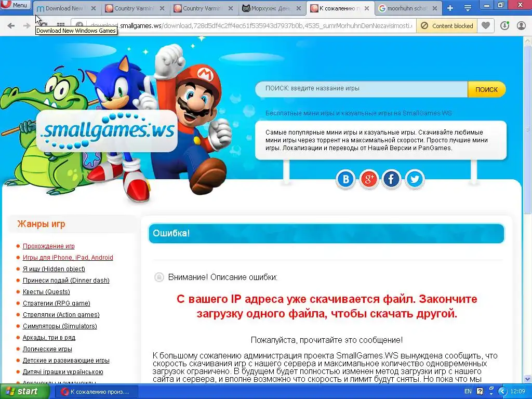Viewport: 532px width, 399px height.
Task: Open Аркады, три в ряд link
Action: coord(49,338)
